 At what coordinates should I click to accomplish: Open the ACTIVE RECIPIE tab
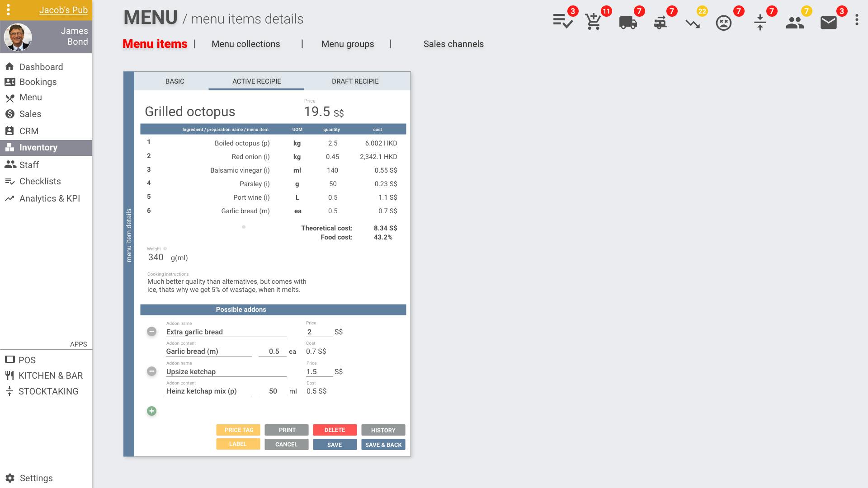coord(256,81)
